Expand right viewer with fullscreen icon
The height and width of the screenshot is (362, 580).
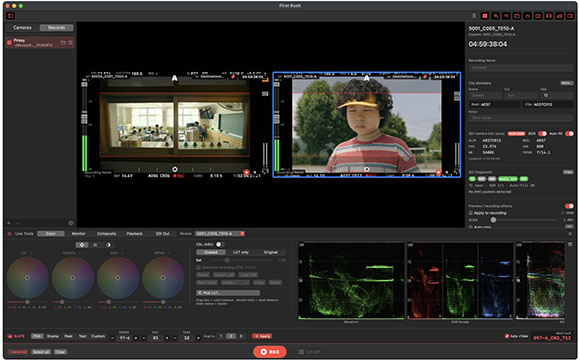pos(456,172)
